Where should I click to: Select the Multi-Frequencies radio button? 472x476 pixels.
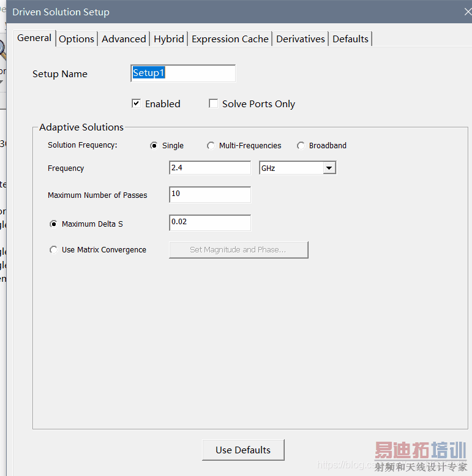pyautogui.click(x=211, y=146)
